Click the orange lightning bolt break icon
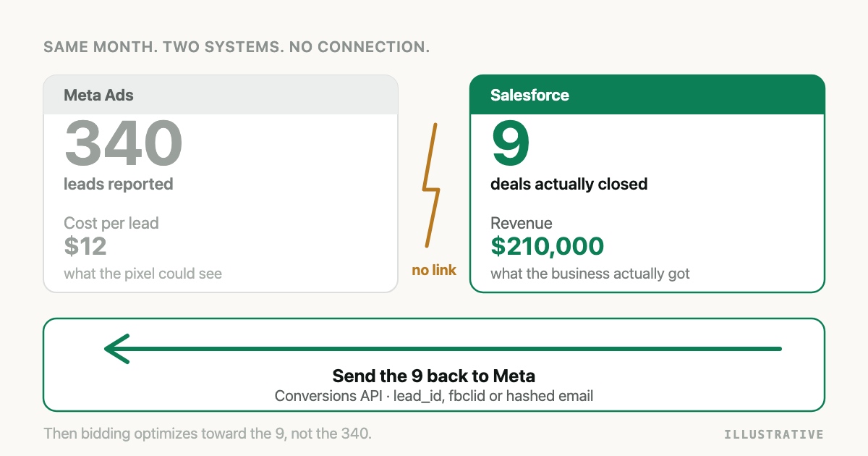 click(x=431, y=185)
